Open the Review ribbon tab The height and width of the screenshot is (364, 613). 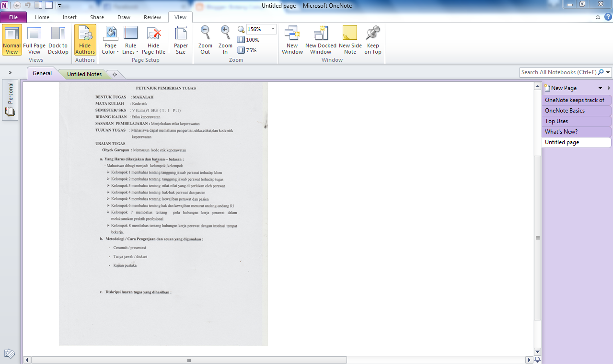[152, 17]
